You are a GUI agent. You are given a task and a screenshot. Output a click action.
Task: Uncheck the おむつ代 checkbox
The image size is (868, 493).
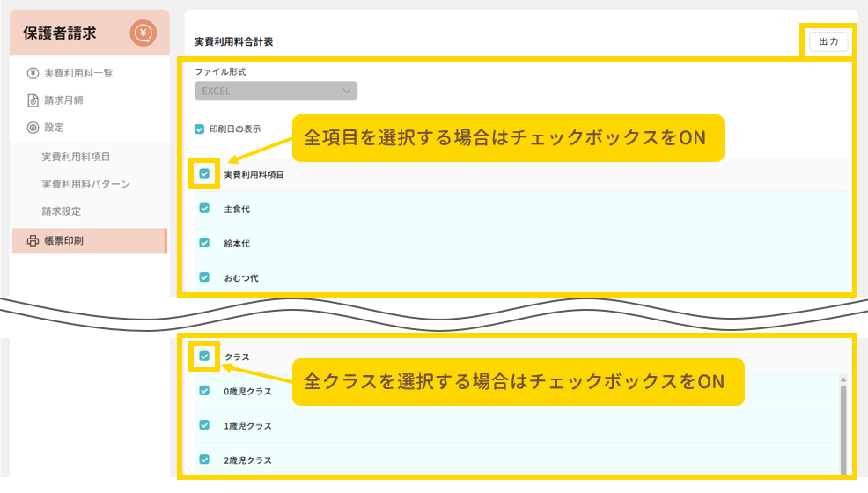click(x=204, y=277)
